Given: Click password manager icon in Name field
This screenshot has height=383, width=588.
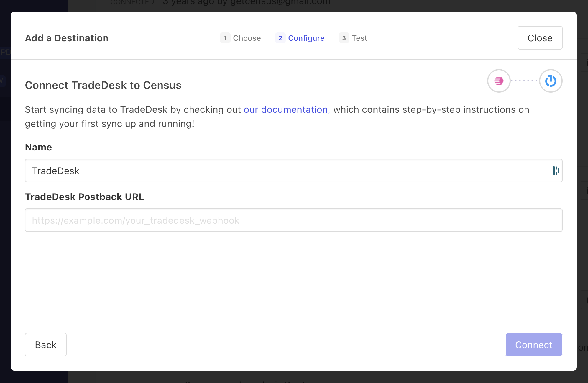Looking at the screenshot, I should point(556,171).
